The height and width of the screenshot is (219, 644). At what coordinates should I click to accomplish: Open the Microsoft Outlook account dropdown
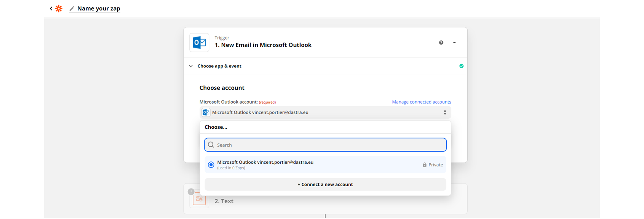[x=325, y=112]
